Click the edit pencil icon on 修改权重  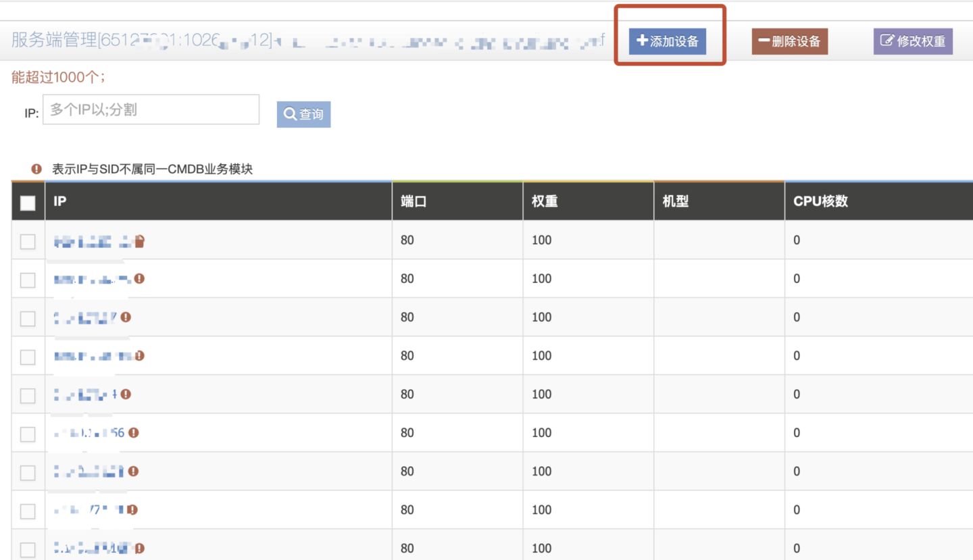click(887, 41)
